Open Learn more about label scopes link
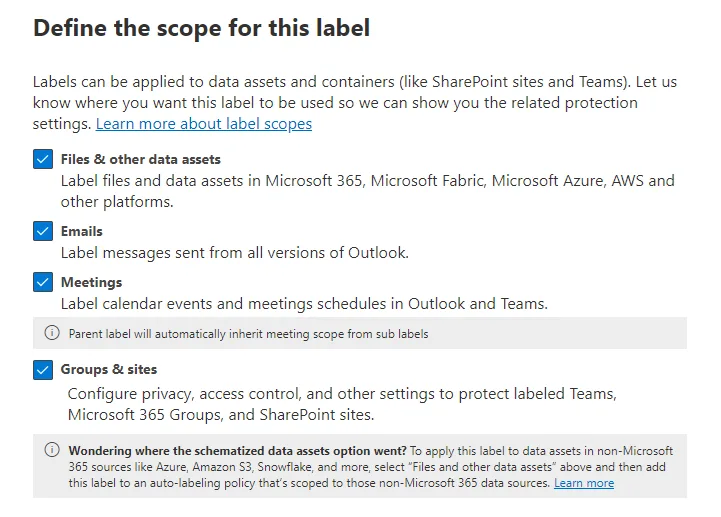The image size is (721, 517). (x=204, y=124)
